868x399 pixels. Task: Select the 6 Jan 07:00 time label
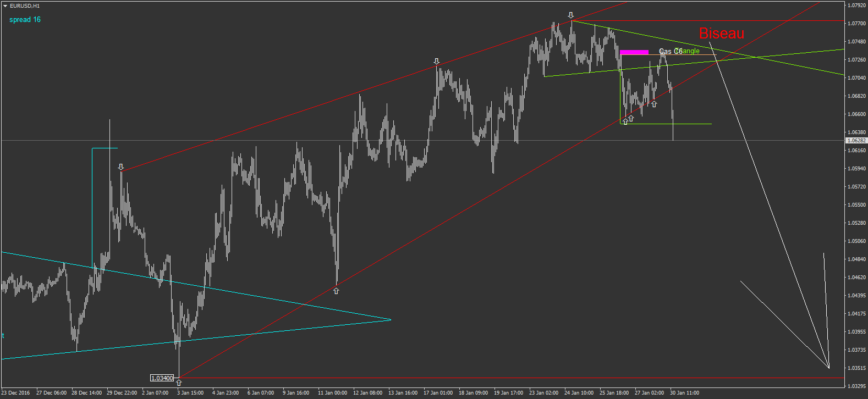point(261,393)
